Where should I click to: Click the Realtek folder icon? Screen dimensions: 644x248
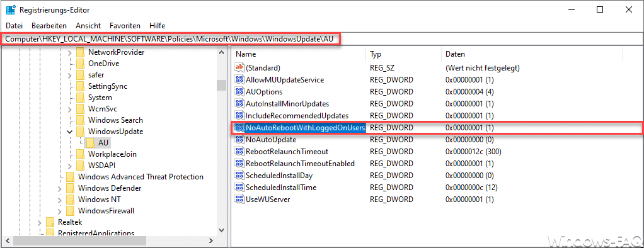point(50,222)
